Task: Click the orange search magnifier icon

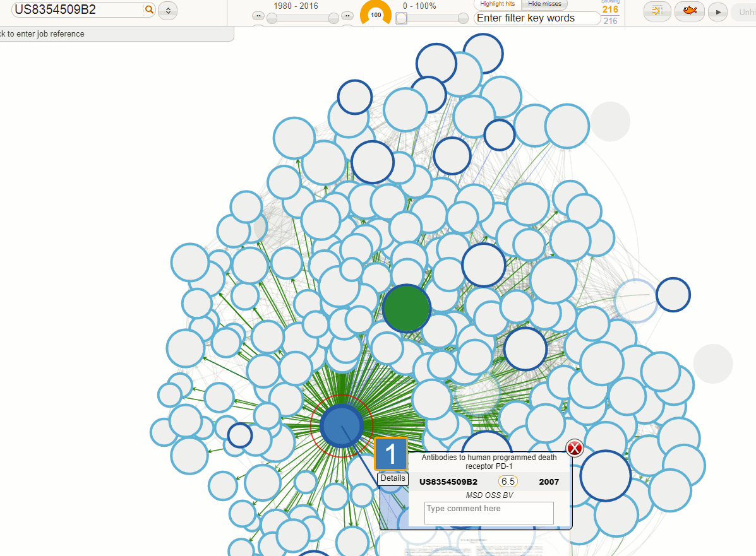Action: [x=149, y=9]
